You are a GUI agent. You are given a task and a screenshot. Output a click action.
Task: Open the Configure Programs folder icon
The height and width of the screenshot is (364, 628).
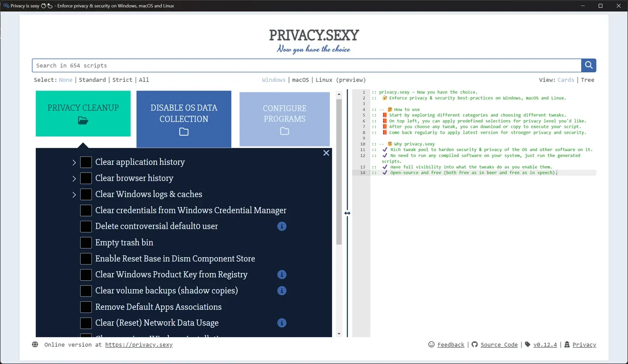pyautogui.click(x=284, y=131)
